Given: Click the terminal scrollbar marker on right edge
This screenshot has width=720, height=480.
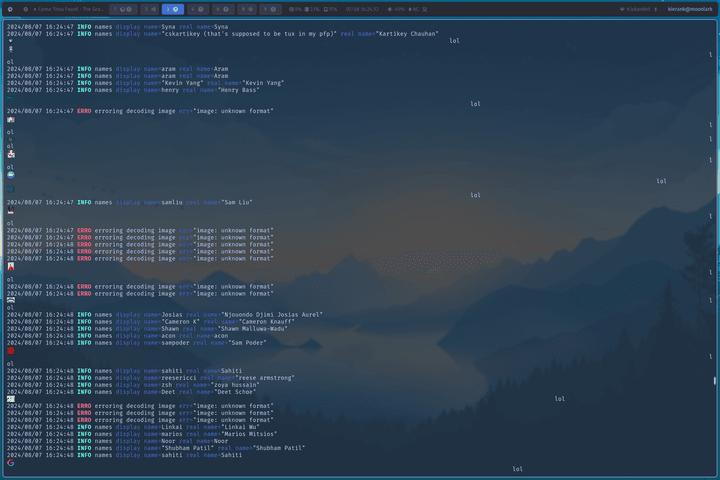Looking at the screenshot, I should [x=714, y=381].
